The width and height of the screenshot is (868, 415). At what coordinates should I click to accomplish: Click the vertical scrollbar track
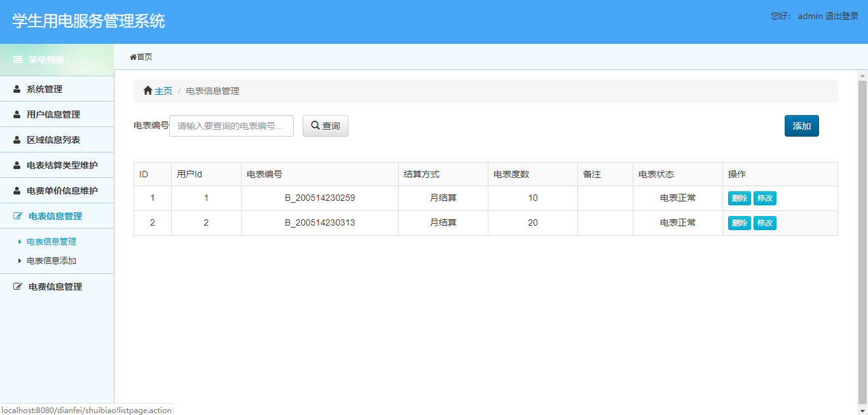pyautogui.click(x=863, y=242)
